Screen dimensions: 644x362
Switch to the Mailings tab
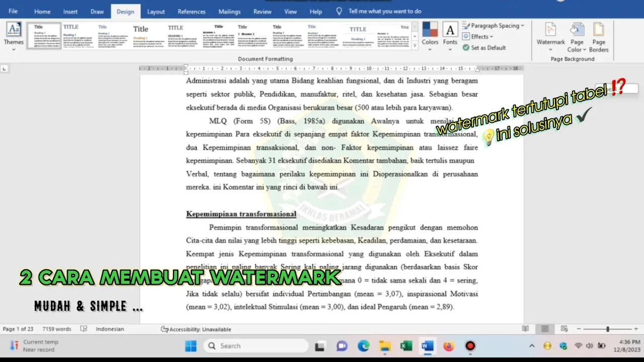pos(229,12)
